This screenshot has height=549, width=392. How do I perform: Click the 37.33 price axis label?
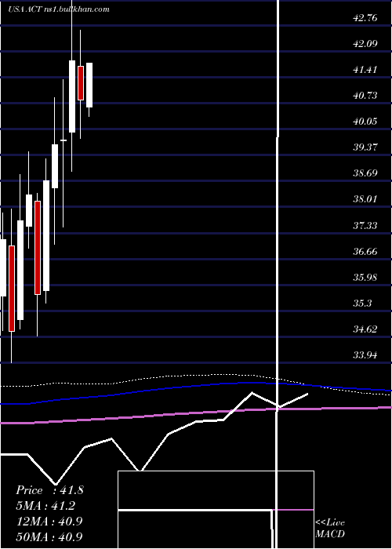tap(365, 226)
